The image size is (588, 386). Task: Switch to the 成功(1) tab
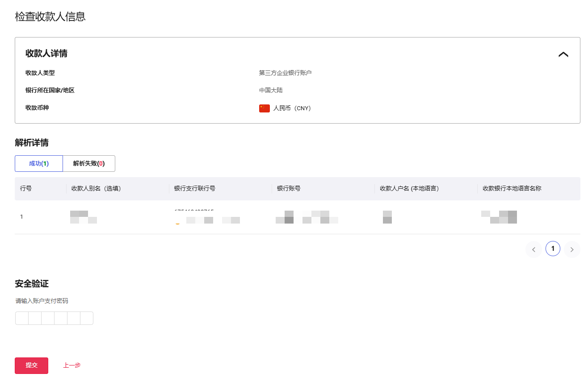[39, 164]
